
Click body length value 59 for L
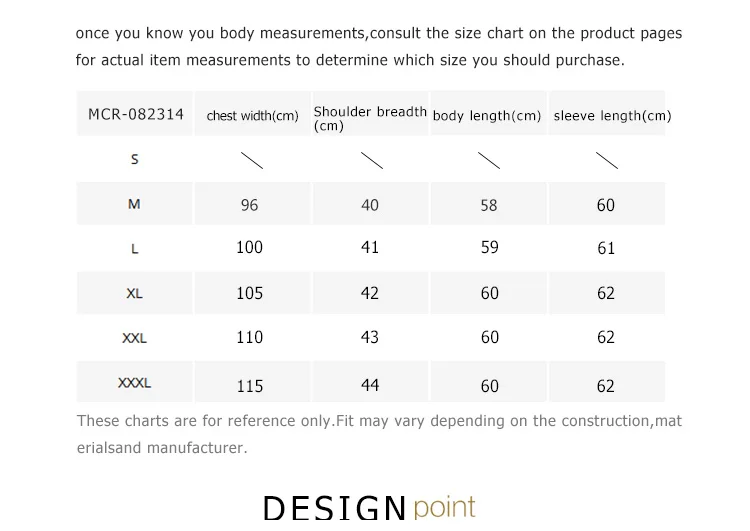[489, 247]
